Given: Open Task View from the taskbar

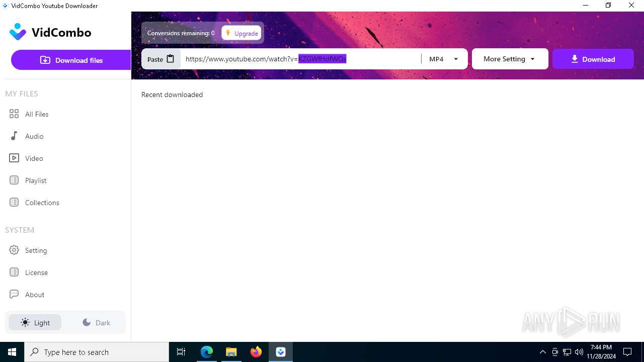Looking at the screenshot, I should coord(181,352).
